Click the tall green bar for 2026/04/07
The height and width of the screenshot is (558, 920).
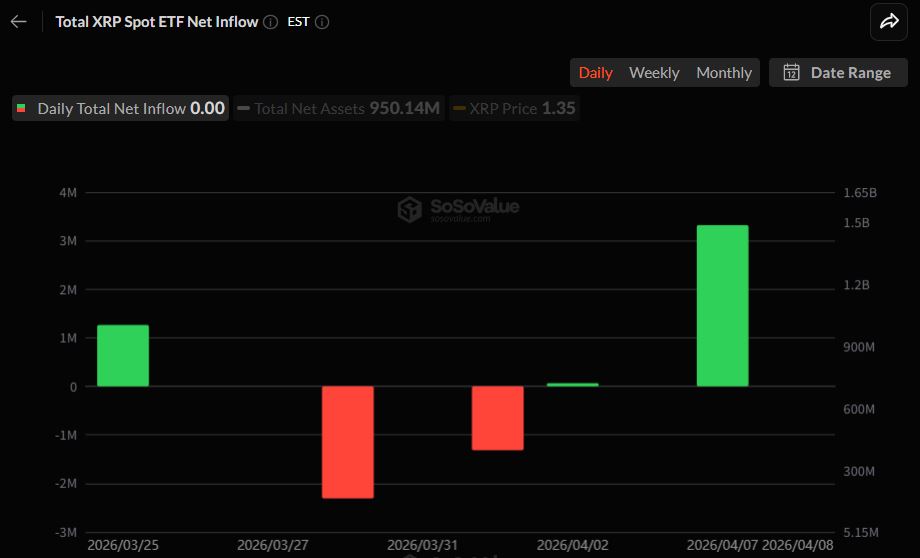722,305
